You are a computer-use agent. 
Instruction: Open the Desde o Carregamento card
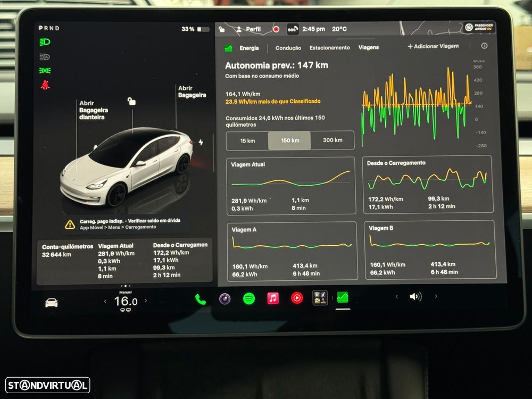pos(428,185)
